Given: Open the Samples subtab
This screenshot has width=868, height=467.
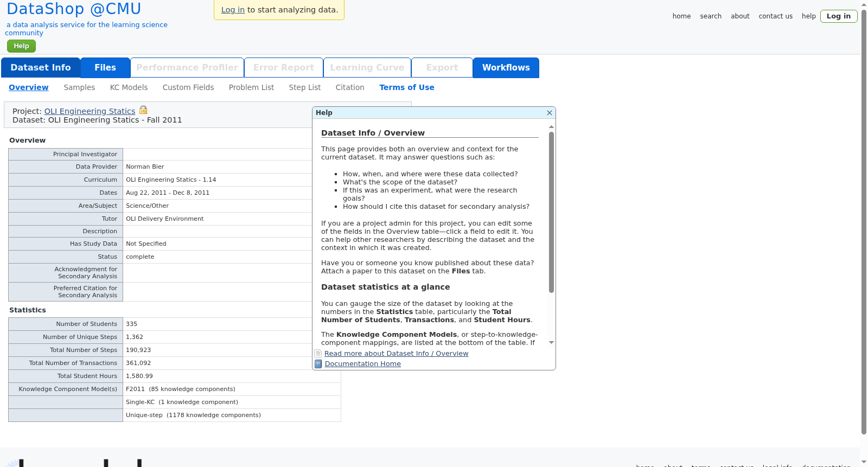Looking at the screenshot, I should coord(79,87).
